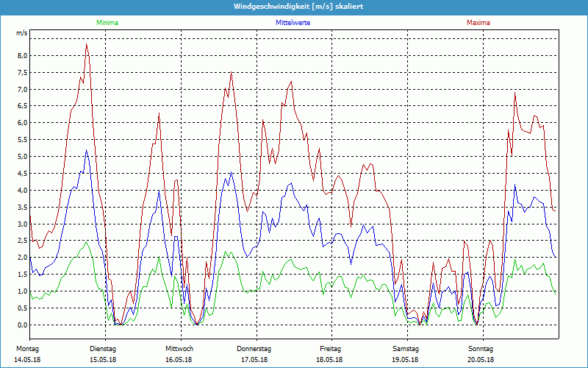Click the 15.05.18 date label

[x=103, y=360]
